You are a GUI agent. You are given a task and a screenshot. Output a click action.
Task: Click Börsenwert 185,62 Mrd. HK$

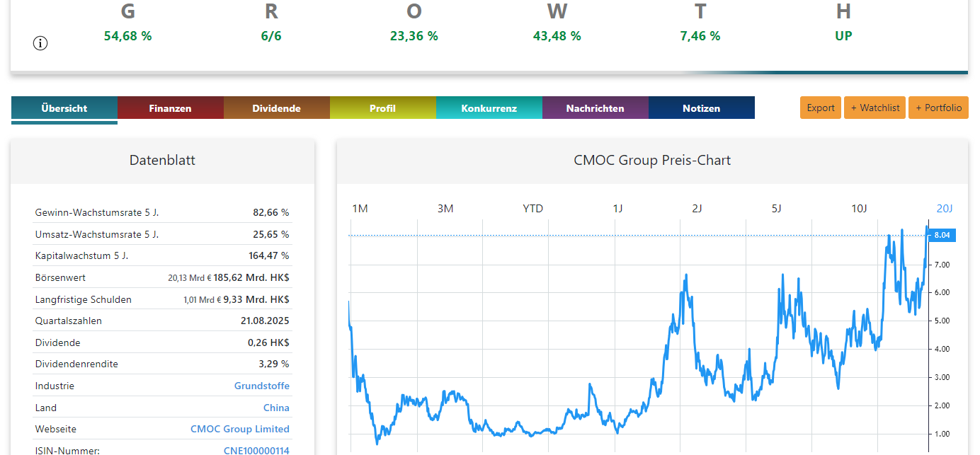(x=251, y=278)
